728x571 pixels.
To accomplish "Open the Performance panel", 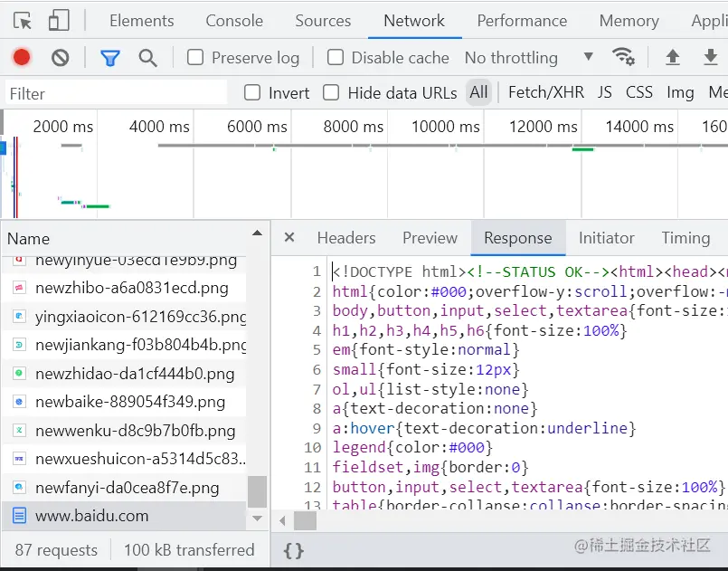I will coord(522,21).
